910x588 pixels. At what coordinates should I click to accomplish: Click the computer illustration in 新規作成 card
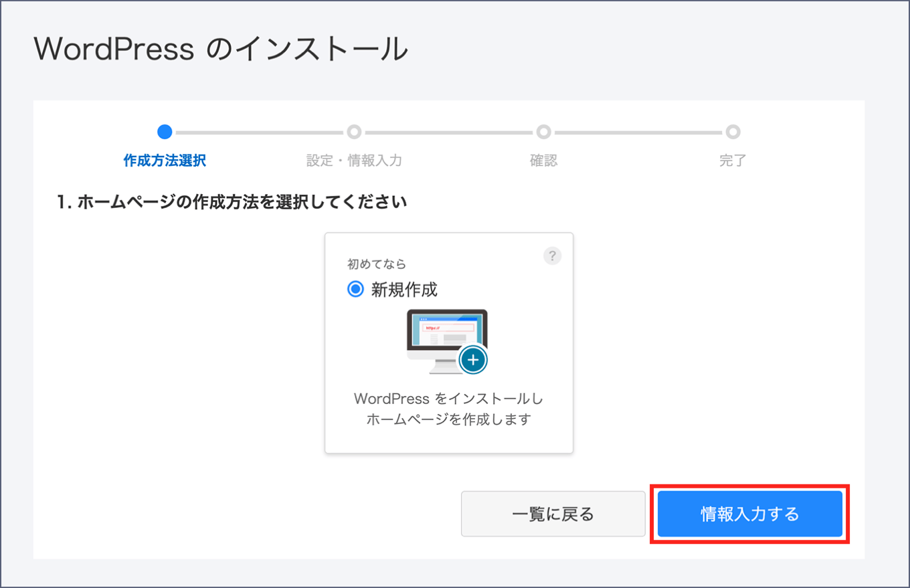pyautogui.click(x=447, y=341)
